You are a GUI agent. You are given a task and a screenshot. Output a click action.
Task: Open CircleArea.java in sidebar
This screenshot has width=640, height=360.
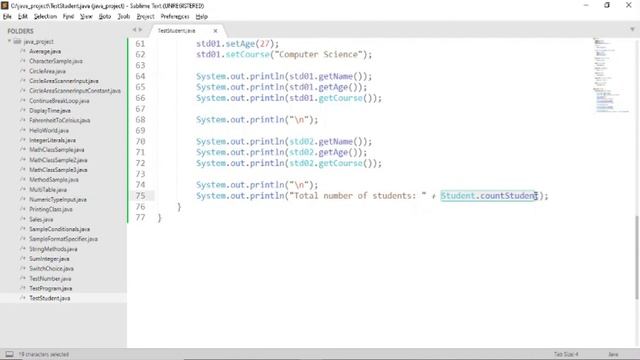coord(47,71)
